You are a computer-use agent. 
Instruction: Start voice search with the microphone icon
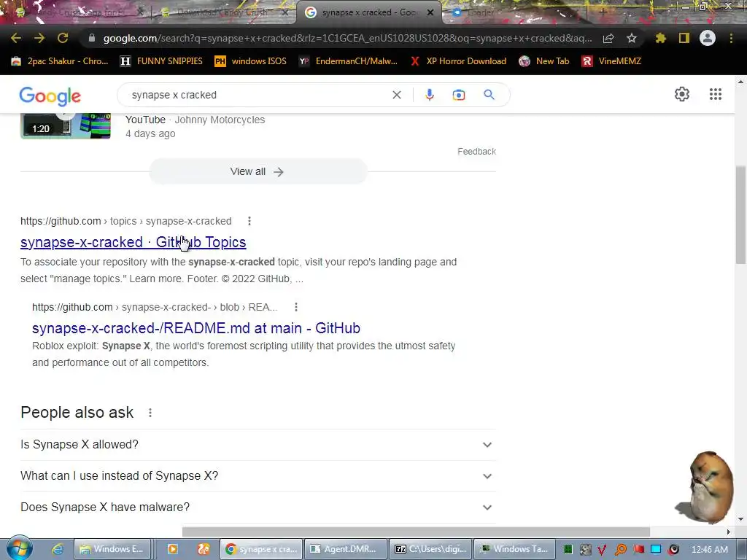click(x=429, y=95)
